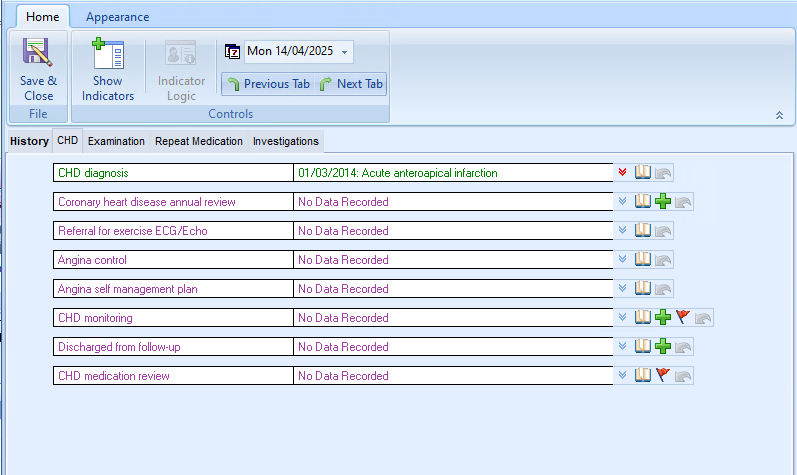The height and width of the screenshot is (475, 797).
Task: Expand the red chevron for CHD diagnosis
Action: tap(622, 173)
